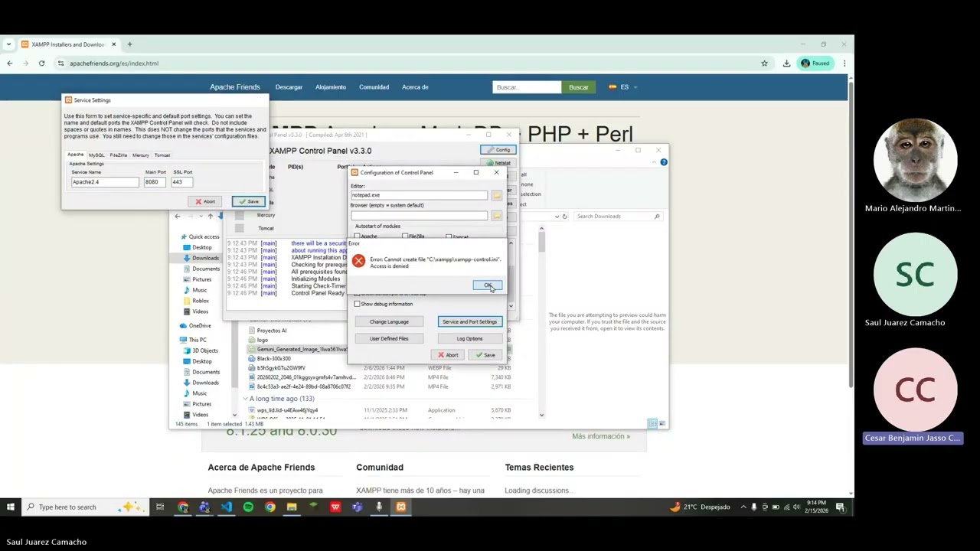This screenshot has width=980, height=551.
Task: Open the File Explorer help icon
Action: click(x=664, y=162)
